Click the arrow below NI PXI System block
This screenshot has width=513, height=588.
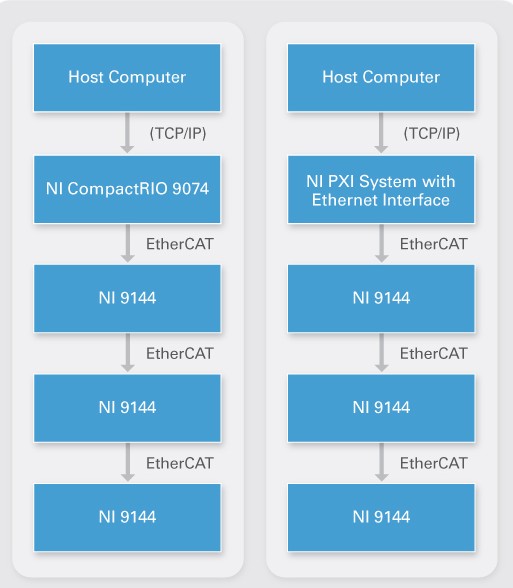point(381,243)
